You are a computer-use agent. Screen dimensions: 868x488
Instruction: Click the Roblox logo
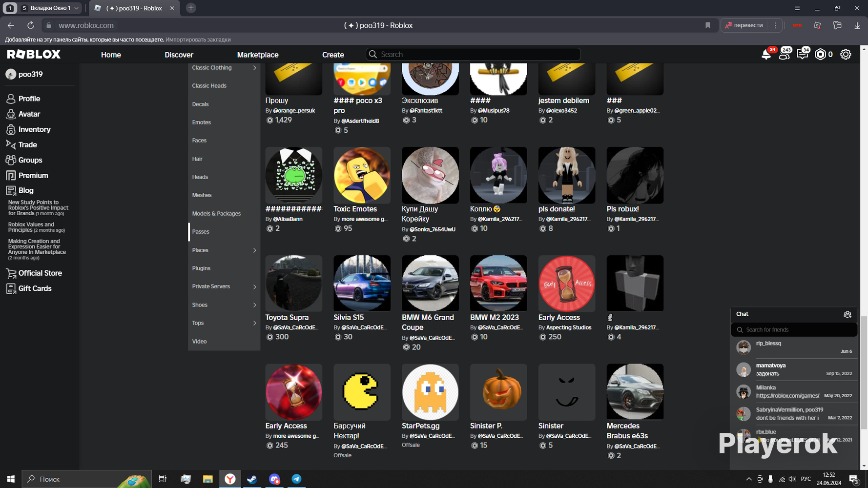tap(34, 54)
